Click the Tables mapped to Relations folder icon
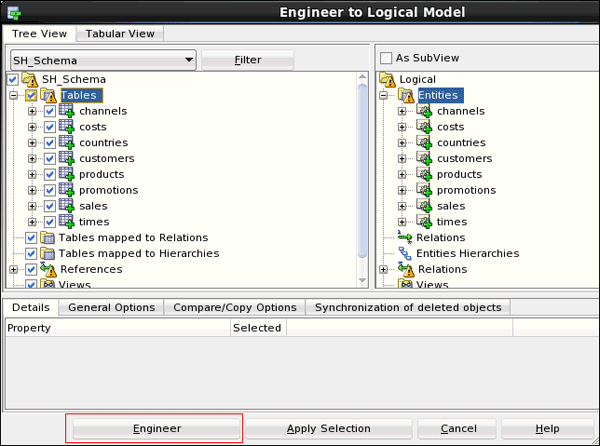The image size is (600, 446). (x=47, y=238)
